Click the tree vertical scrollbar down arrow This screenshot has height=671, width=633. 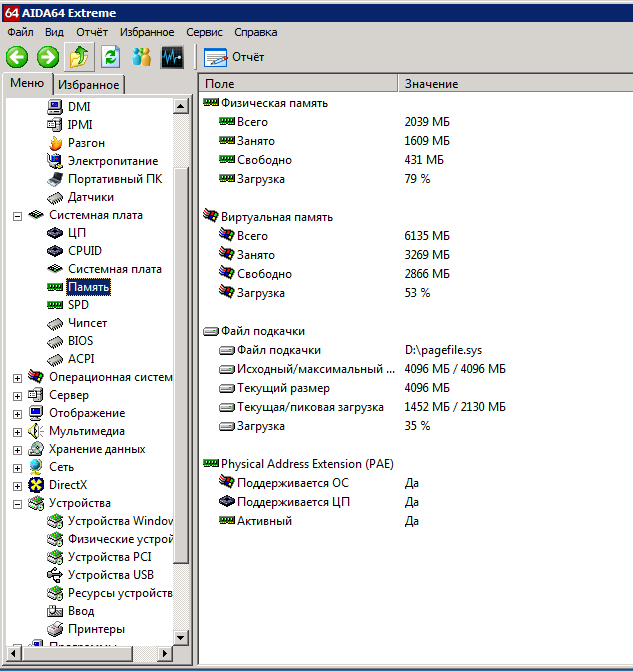[x=181, y=638]
